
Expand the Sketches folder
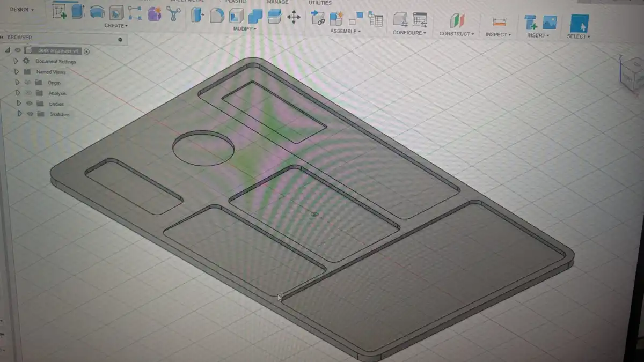(x=20, y=114)
